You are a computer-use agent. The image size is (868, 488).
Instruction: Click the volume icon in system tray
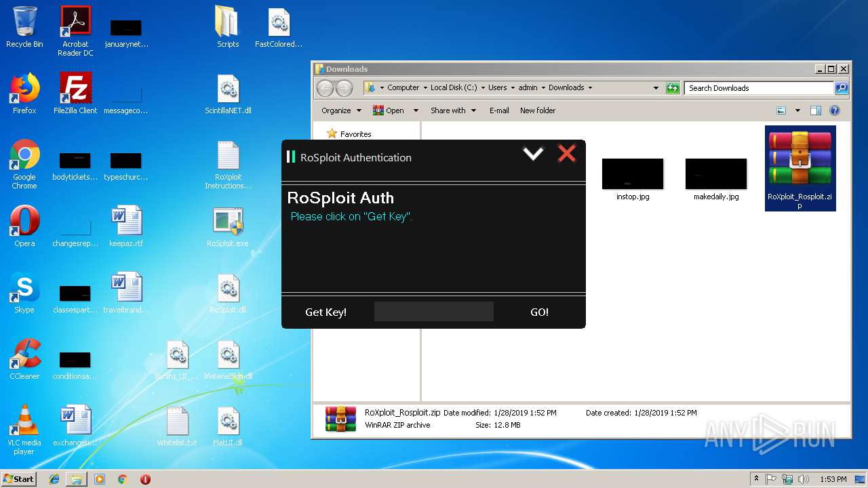pos(804,479)
